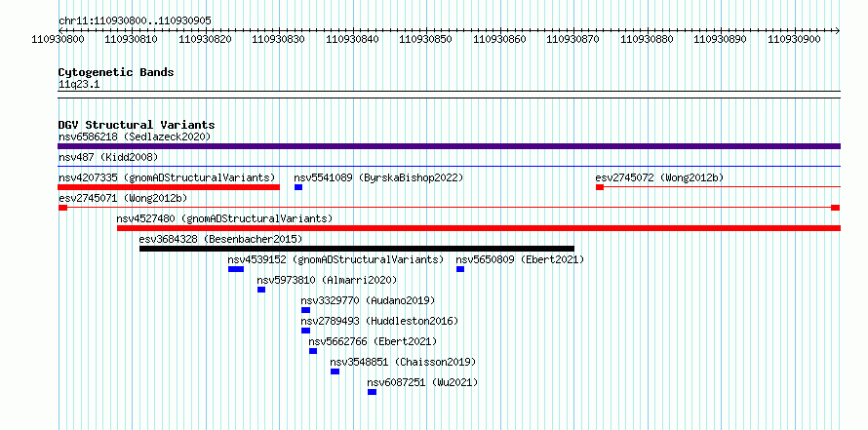This screenshot has width=868, height=430.
Task: Select the red nsv4527480 variant bar
Action: tap(479, 228)
